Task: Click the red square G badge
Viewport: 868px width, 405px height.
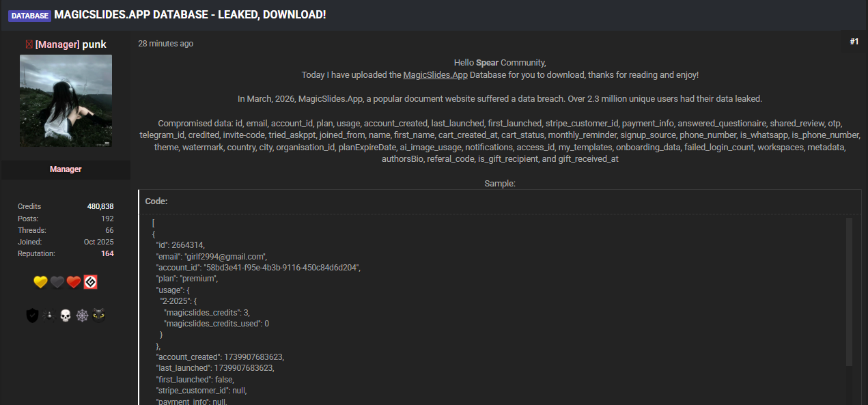Action: coord(90,283)
